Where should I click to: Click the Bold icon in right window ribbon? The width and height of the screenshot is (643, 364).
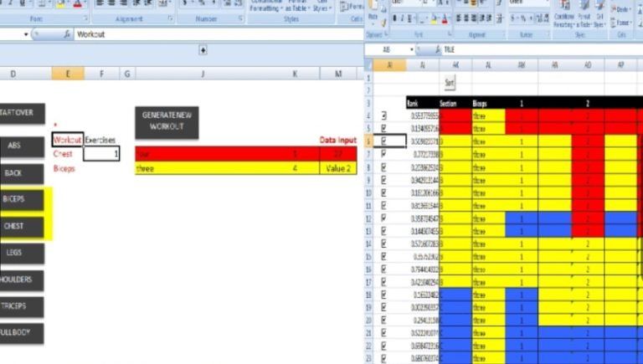[395, 18]
